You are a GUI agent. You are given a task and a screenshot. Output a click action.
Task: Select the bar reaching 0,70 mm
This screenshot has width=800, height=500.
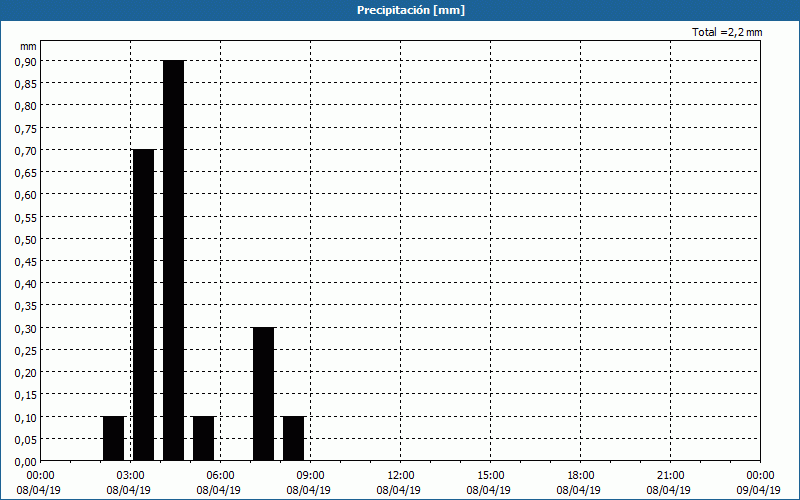tap(143, 305)
